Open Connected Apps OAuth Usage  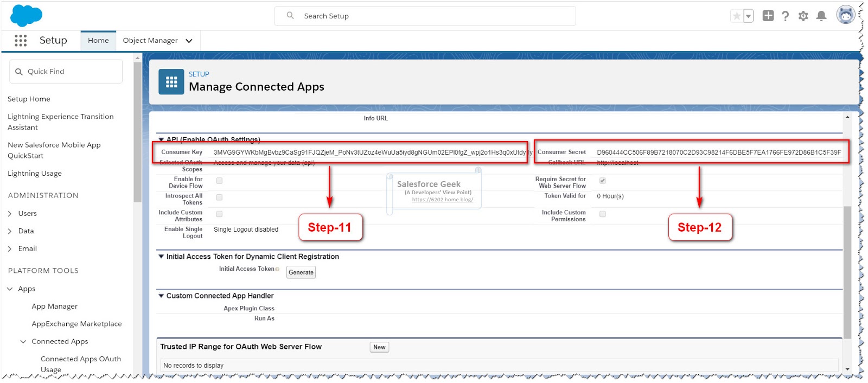(81, 364)
